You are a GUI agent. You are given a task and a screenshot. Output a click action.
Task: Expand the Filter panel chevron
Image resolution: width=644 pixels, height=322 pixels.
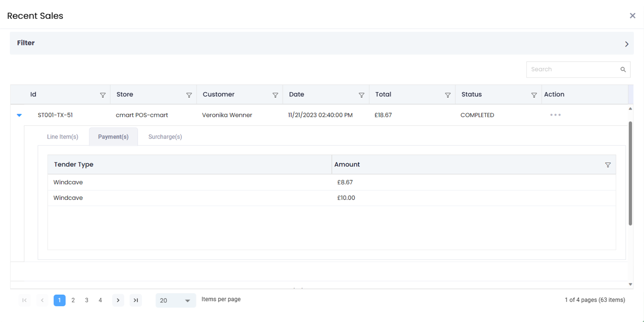[x=626, y=44]
